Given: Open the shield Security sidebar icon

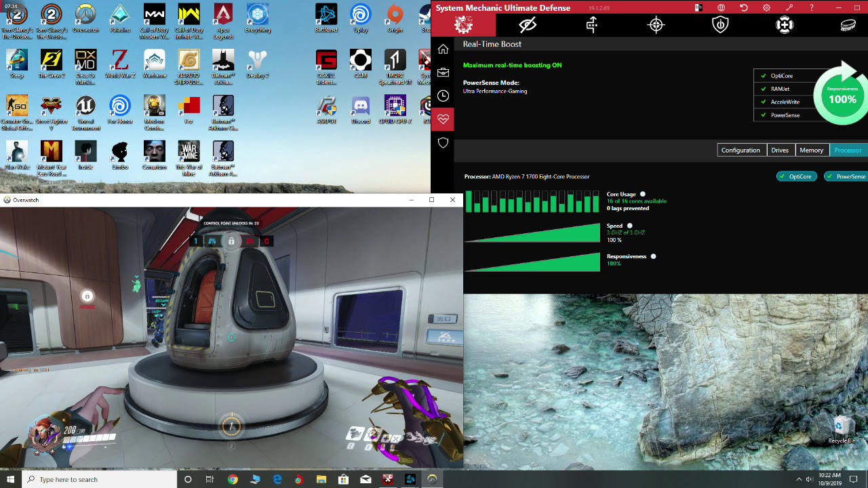Looking at the screenshot, I should [x=443, y=143].
